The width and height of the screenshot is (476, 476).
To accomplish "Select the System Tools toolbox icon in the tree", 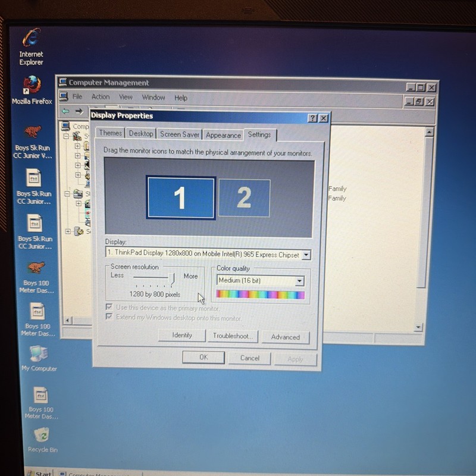I will pyautogui.click(x=77, y=137).
